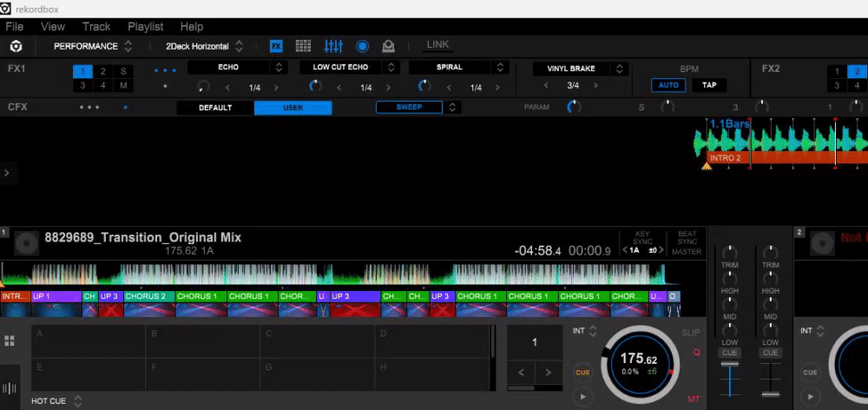
Task: Click the LINK button
Action: coord(437,45)
